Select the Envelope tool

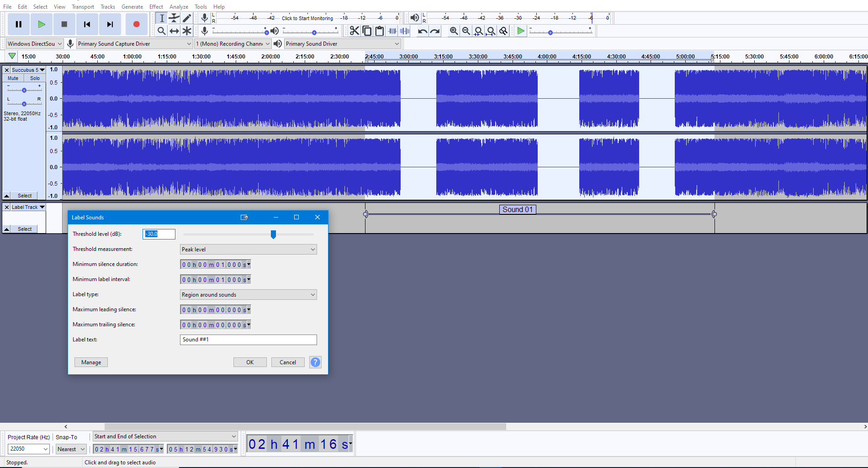174,18
